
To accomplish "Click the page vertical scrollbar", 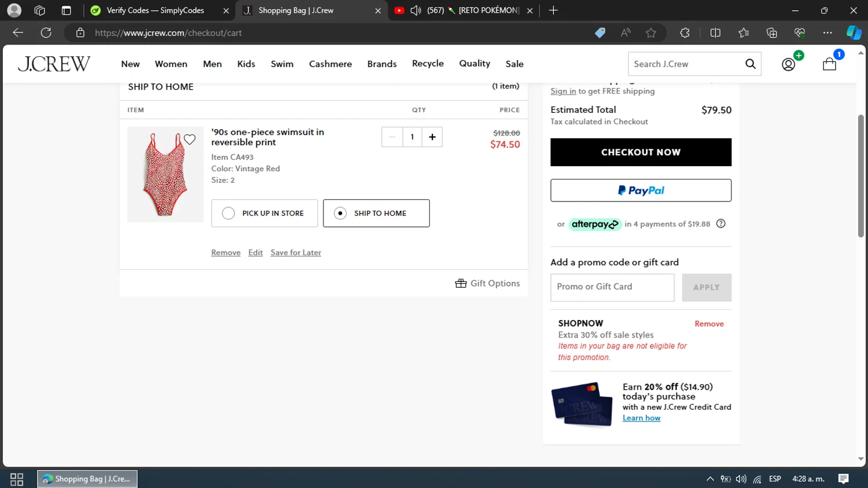I will coord(861,176).
